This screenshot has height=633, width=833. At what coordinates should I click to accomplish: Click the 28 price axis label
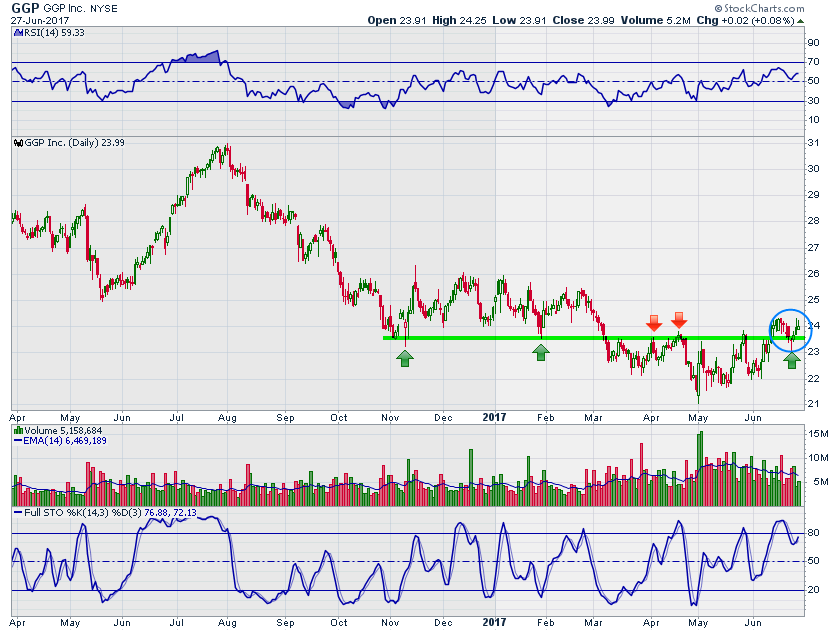[x=813, y=221]
